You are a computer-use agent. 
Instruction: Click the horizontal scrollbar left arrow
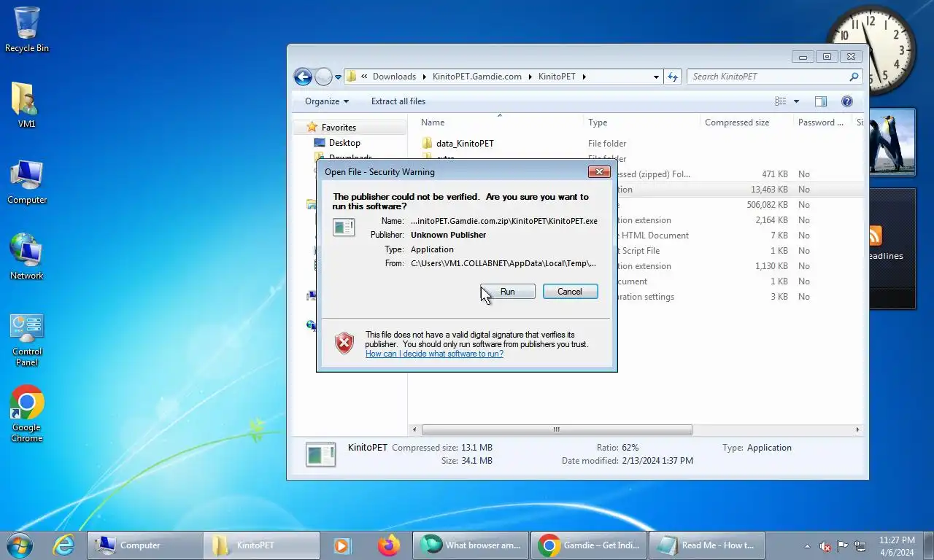coord(415,430)
